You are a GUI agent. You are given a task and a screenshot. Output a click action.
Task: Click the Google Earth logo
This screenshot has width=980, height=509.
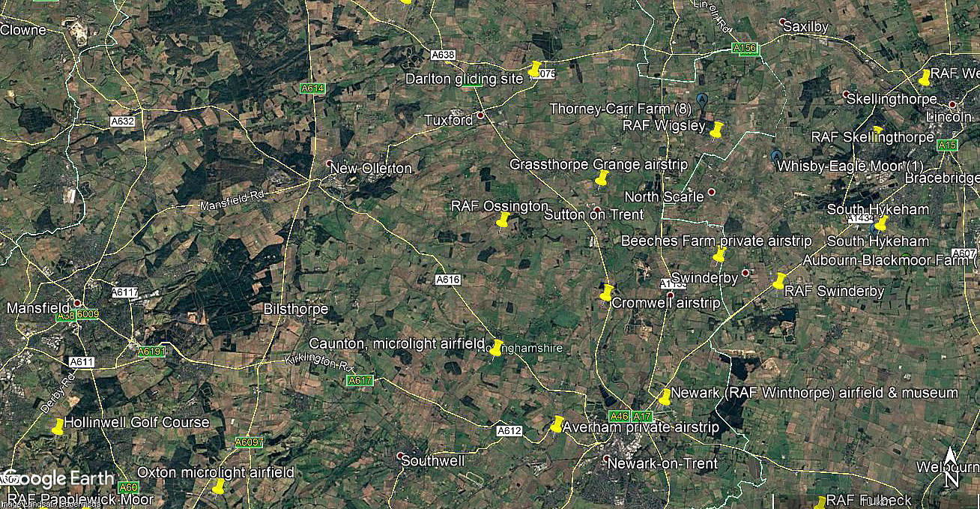click(x=58, y=479)
